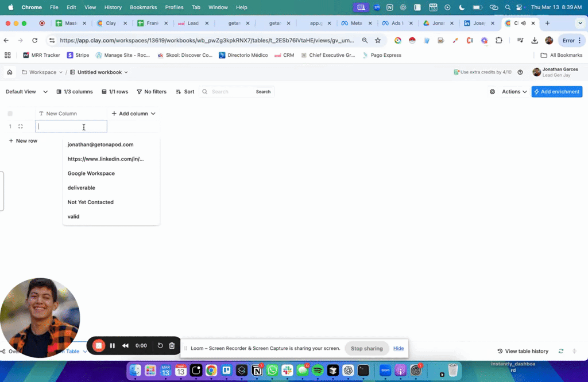Screen dimensions: 588x382
Task: Click the table settings gear icon
Action: tap(492, 91)
